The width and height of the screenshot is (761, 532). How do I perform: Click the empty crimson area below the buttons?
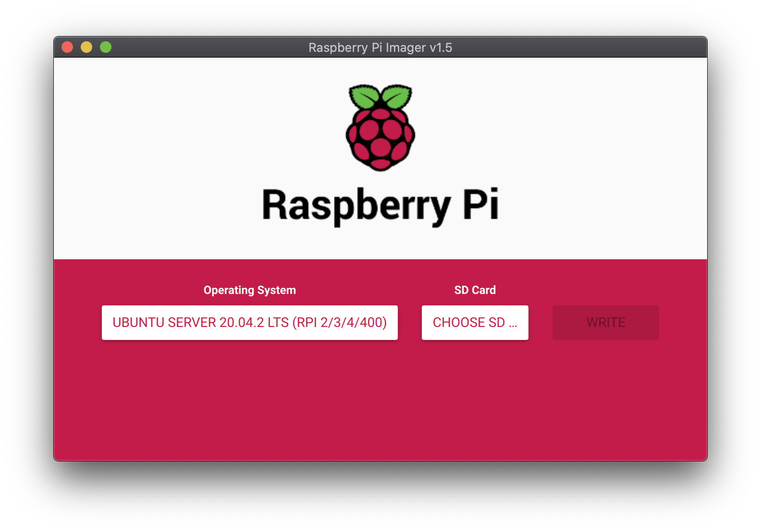click(x=380, y=403)
